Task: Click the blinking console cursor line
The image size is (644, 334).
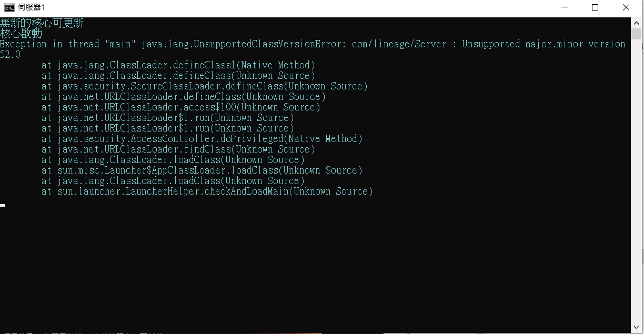Action: [x=3, y=205]
